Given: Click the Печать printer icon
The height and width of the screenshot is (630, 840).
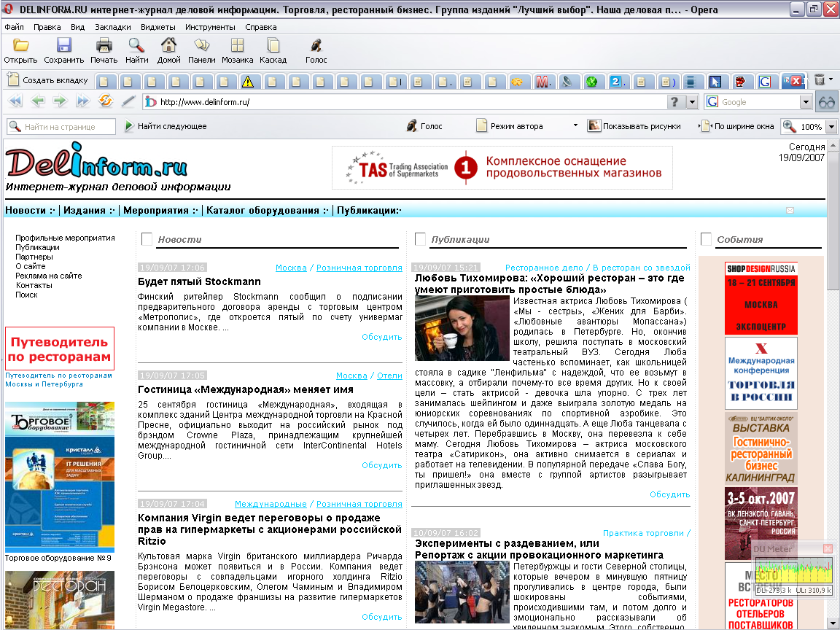Looking at the screenshot, I should click(x=104, y=45).
